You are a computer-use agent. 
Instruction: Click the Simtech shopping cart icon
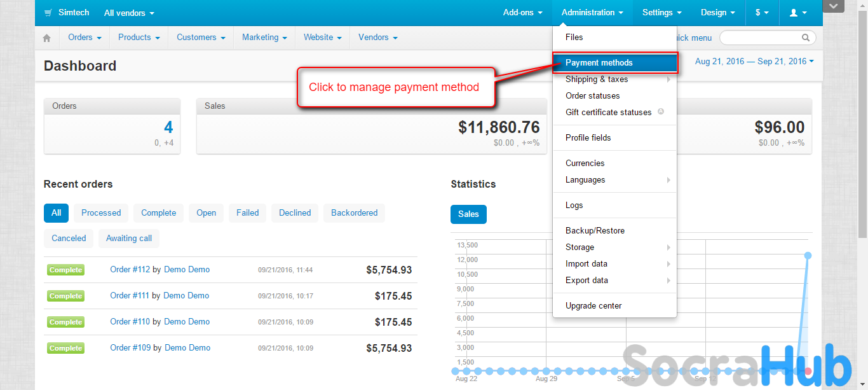click(48, 13)
